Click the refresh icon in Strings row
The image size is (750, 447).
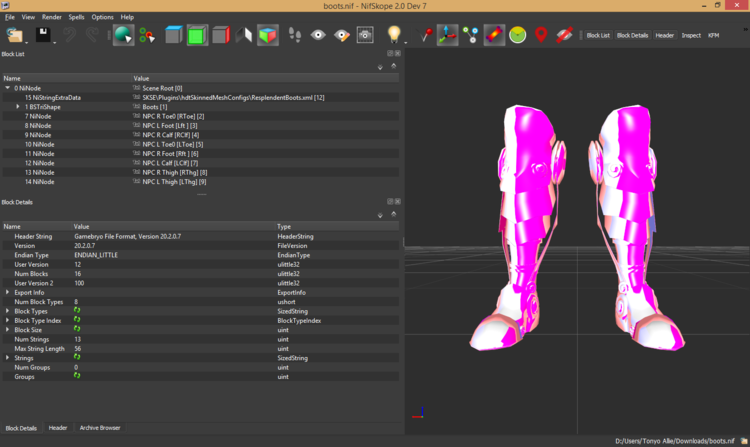coord(77,357)
